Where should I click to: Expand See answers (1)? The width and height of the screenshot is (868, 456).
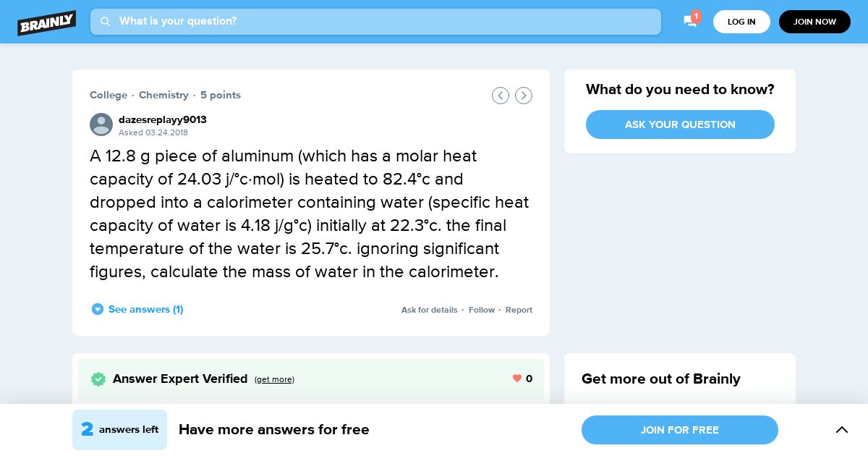point(137,309)
